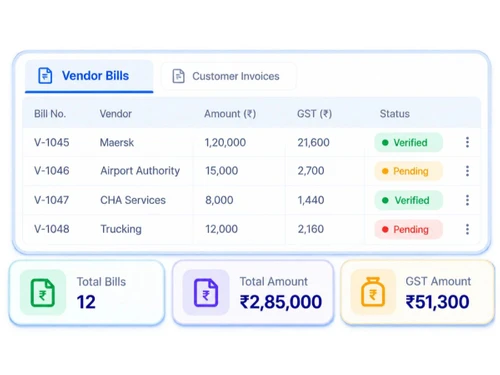Click the amount 1,20,000
The height and width of the screenshot is (375, 500).
[x=225, y=143]
